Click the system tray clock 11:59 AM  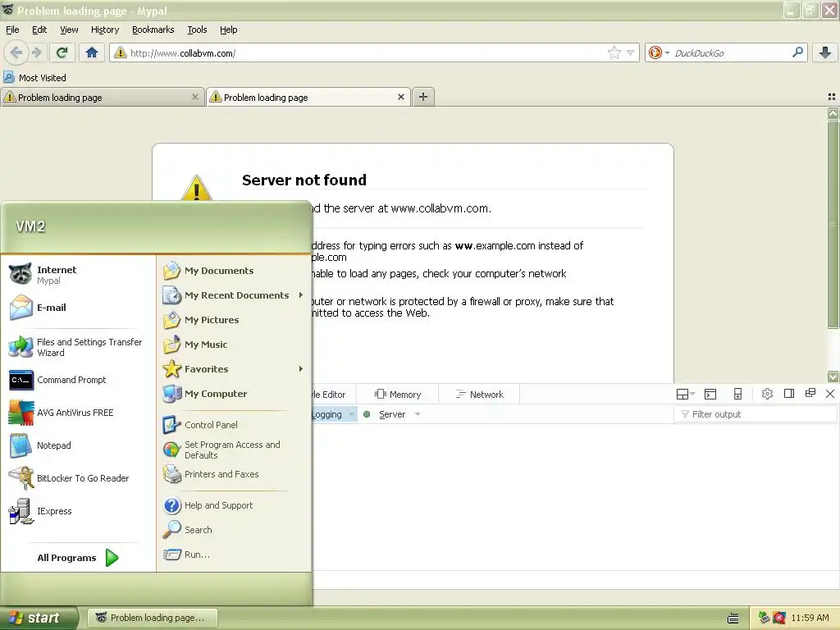(x=810, y=618)
